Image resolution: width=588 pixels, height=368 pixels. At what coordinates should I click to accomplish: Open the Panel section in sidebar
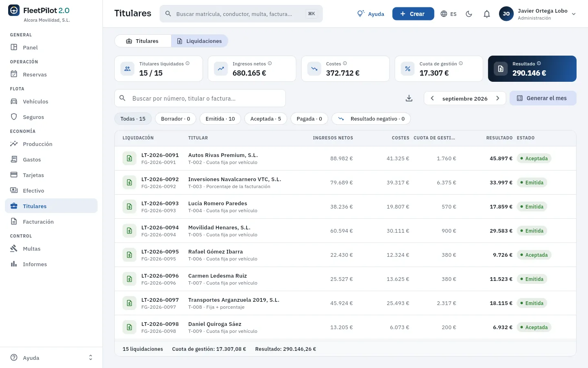coord(51,47)
